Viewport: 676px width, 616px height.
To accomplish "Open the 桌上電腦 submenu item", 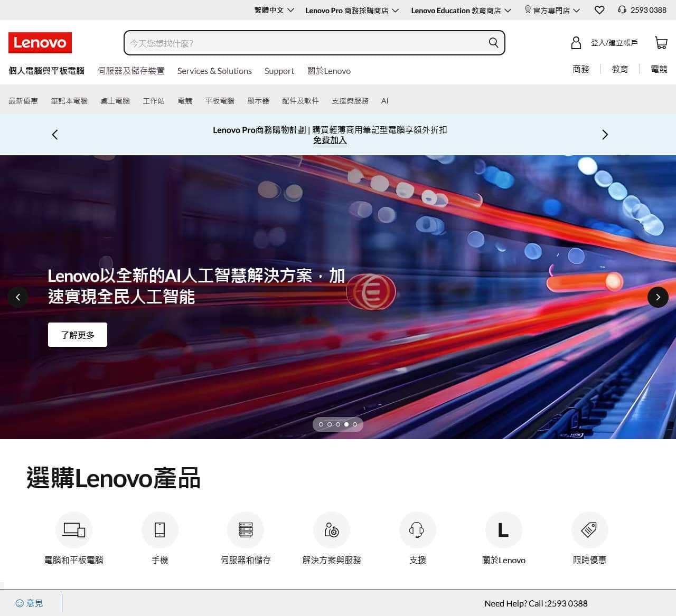I will [115, 101].
